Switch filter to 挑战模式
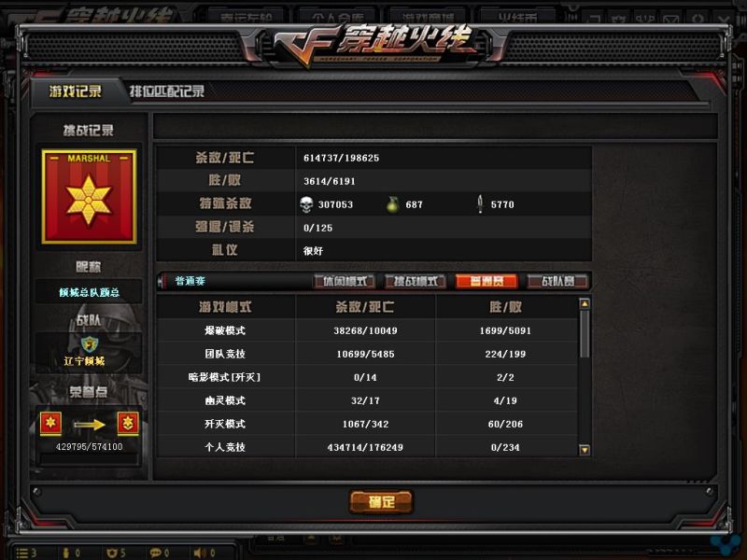This screenshot has width=747, height=560. 416,282
